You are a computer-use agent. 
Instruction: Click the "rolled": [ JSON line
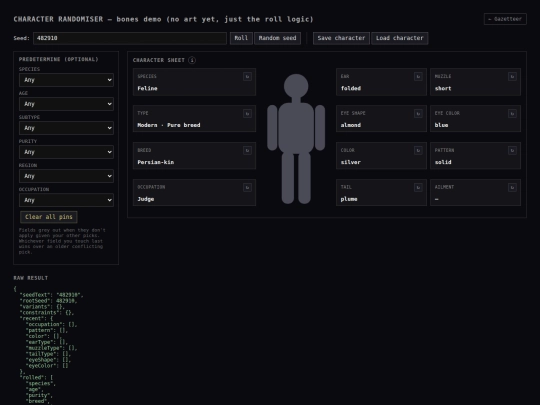click(x=36, y=377)
